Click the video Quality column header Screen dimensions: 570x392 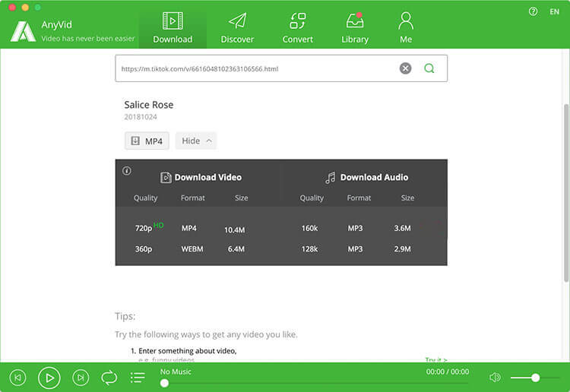point(145,198)
